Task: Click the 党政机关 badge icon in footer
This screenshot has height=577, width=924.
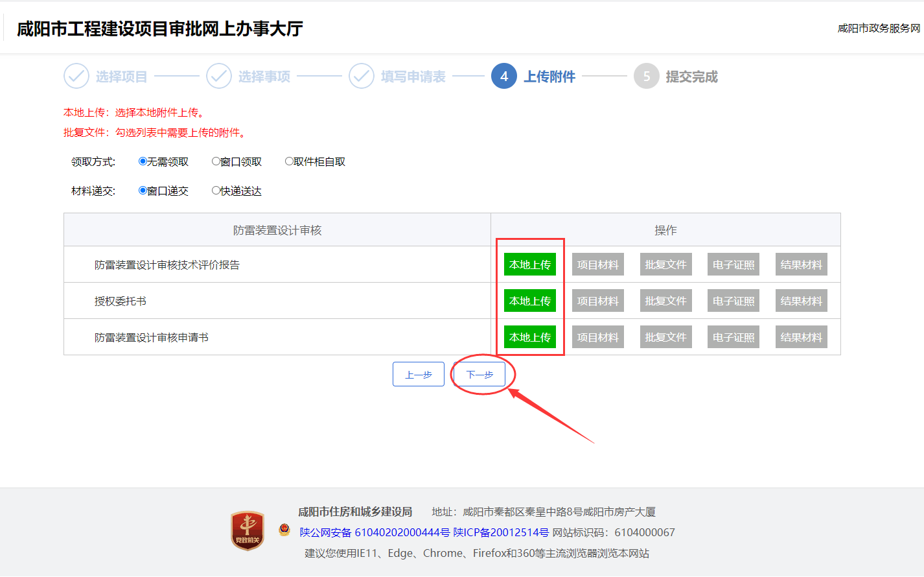Action: coord(248,531)
